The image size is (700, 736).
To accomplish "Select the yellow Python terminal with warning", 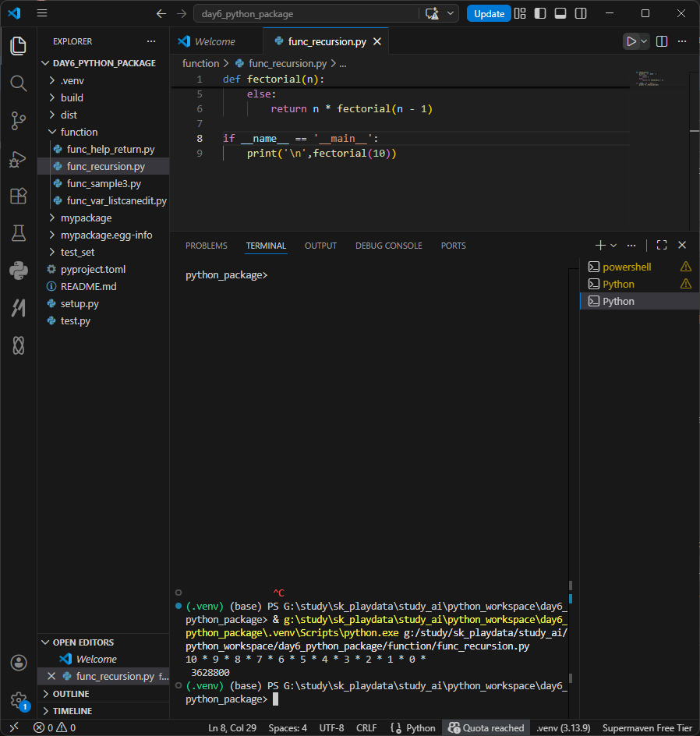I will click(639, 284).
